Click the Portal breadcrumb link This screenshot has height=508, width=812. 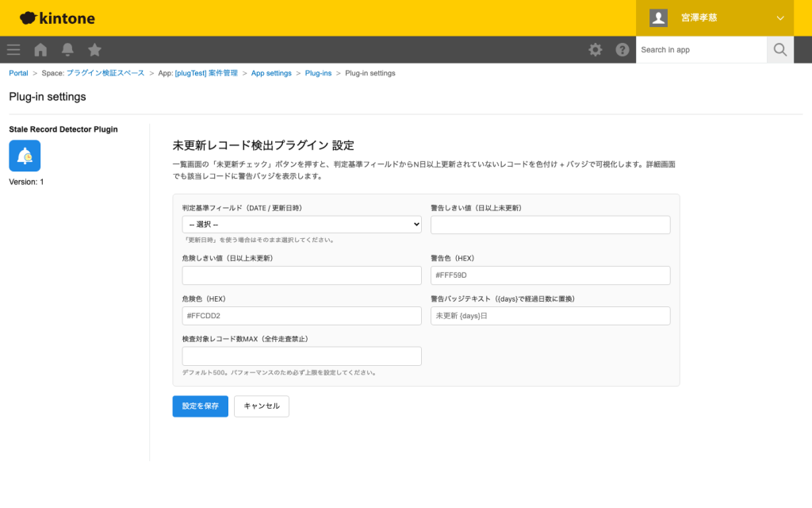(18, 72)
